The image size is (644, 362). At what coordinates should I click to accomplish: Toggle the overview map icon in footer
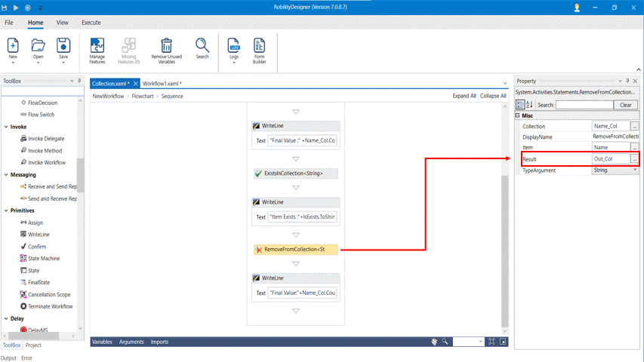click(503, 342)
